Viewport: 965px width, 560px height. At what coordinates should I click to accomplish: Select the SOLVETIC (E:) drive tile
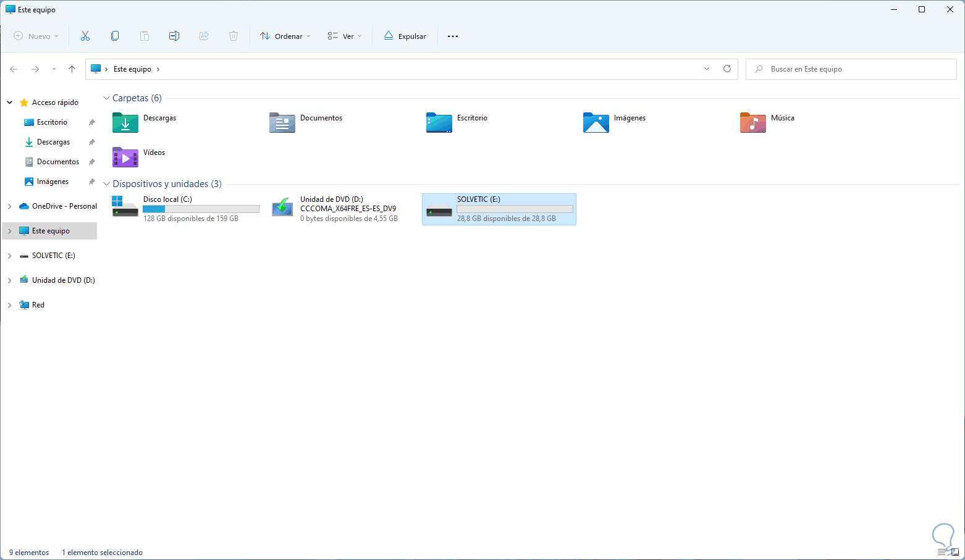(499, 209)
